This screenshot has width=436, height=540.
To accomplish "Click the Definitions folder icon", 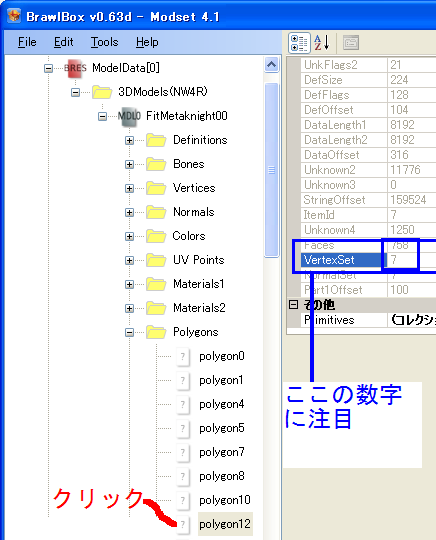I will click(156, 140).
